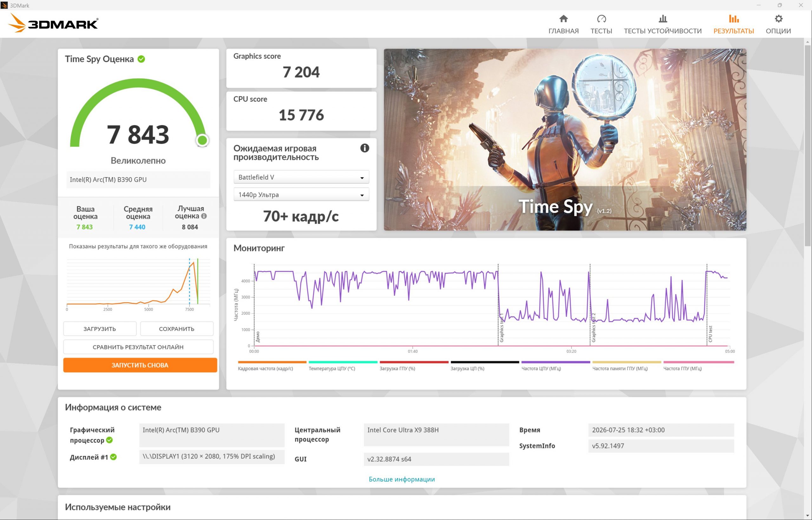Toggle Температура ЦПУ turquoise legend swatch
812x520 pixels.
[x=343, y=362]
